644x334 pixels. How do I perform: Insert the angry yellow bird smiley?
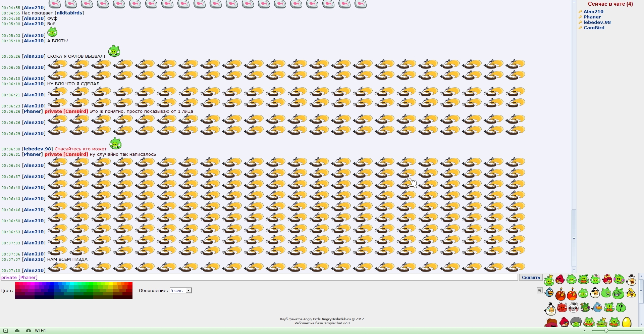tap(631, 293)
